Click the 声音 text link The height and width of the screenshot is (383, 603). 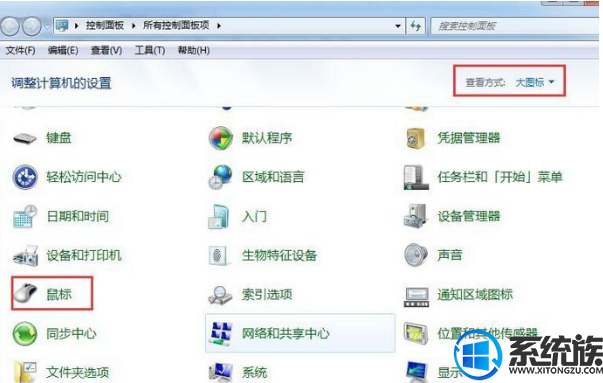(450, 255)
